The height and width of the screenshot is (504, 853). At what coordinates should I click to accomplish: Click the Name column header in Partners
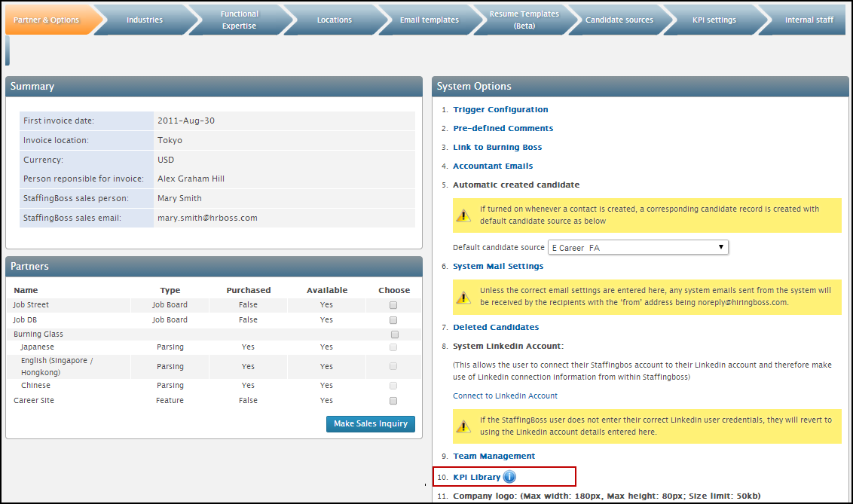(x=26, y=290)
